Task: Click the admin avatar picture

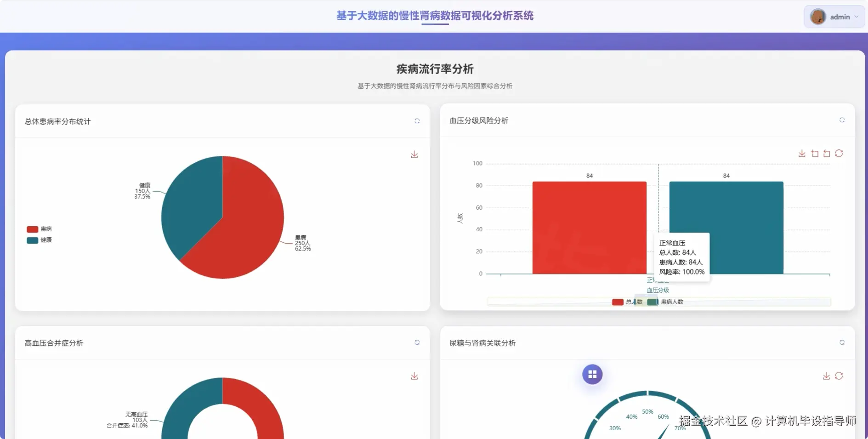Action: (818, 17)
